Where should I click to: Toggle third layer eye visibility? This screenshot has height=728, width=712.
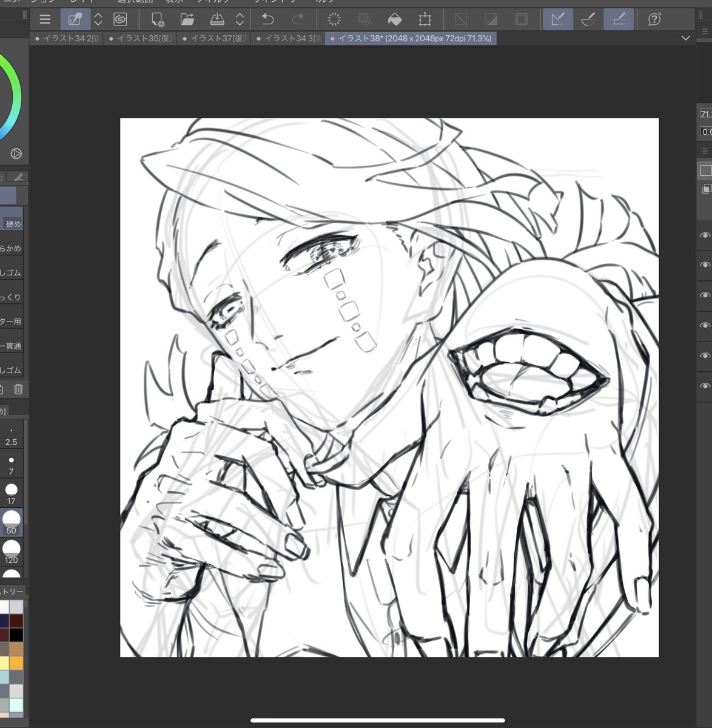click(705, 295)
